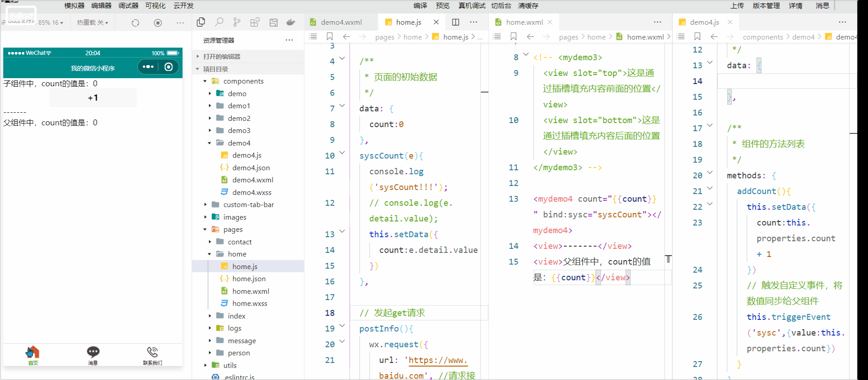Click the 预览 preview button
Viewport: 868px width, 380px height.
tap(443, 5)
